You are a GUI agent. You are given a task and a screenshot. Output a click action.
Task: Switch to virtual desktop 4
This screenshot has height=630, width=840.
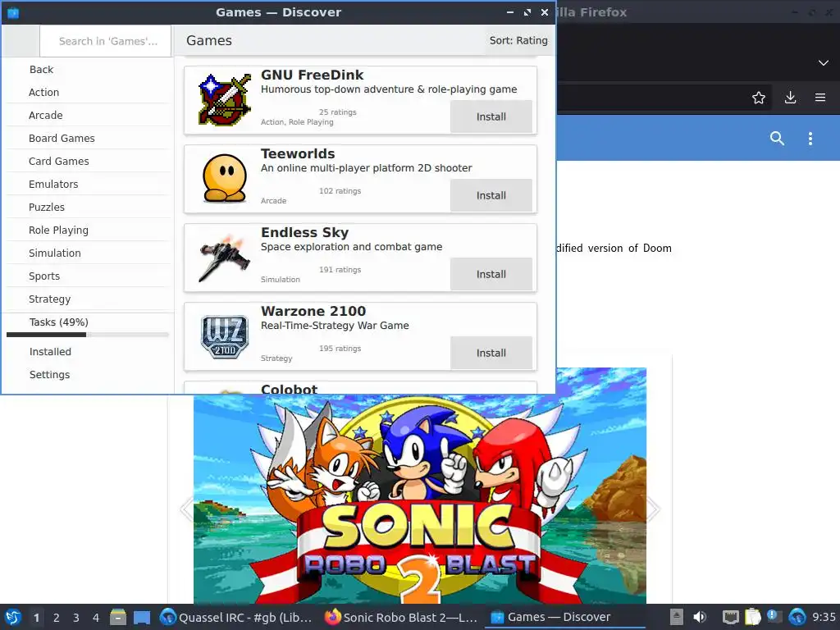pos(96,618)
